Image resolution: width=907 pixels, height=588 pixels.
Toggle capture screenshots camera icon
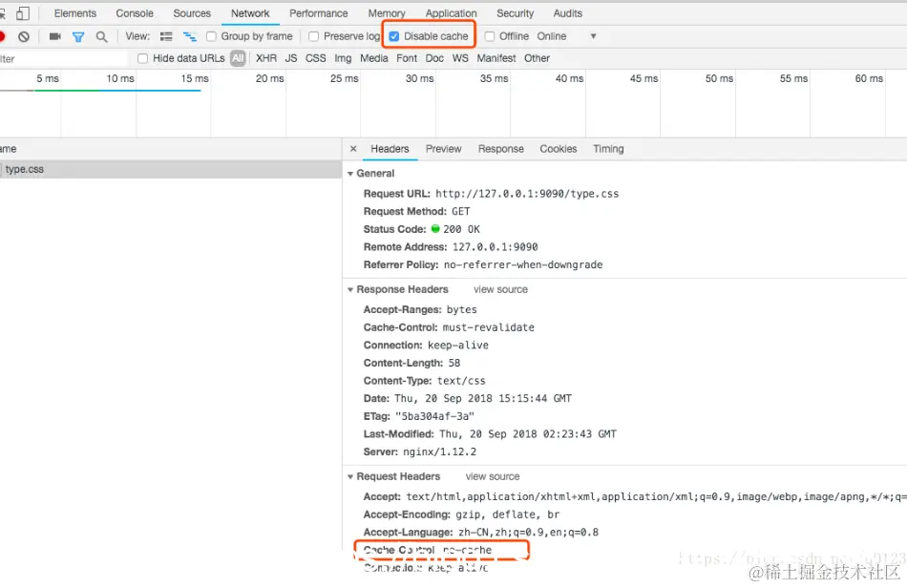pyautogui.click(x=55, y=36)
